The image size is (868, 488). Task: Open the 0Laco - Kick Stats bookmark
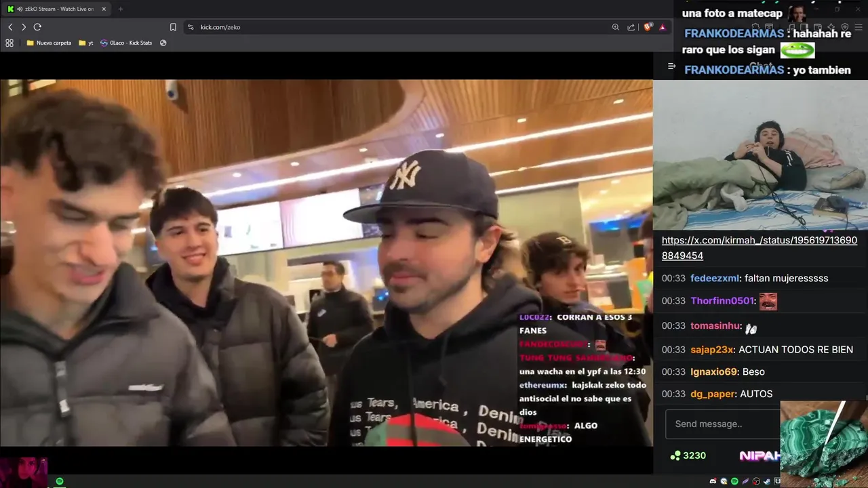(x=126, y=43)
